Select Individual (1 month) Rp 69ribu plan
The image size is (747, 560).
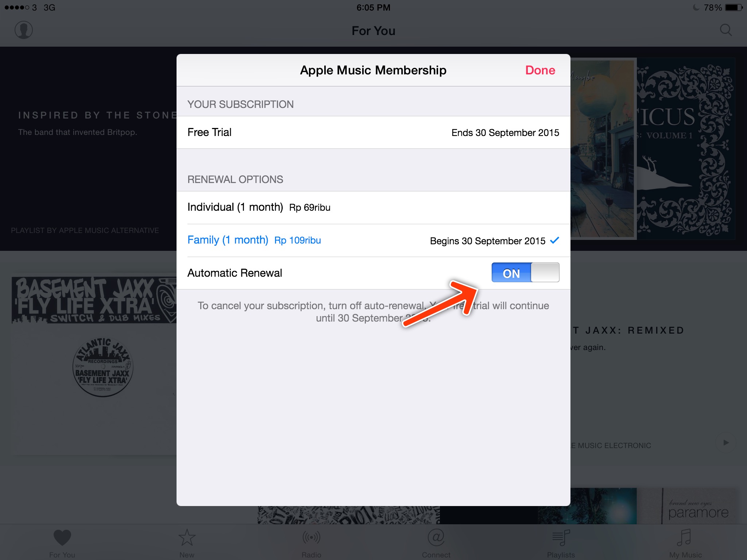point(373,207)
